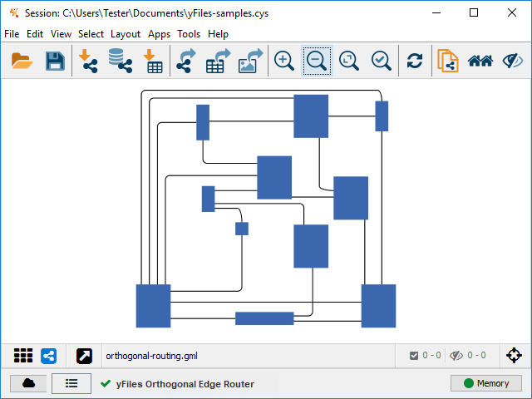Export network to file icon

point(186,61)
